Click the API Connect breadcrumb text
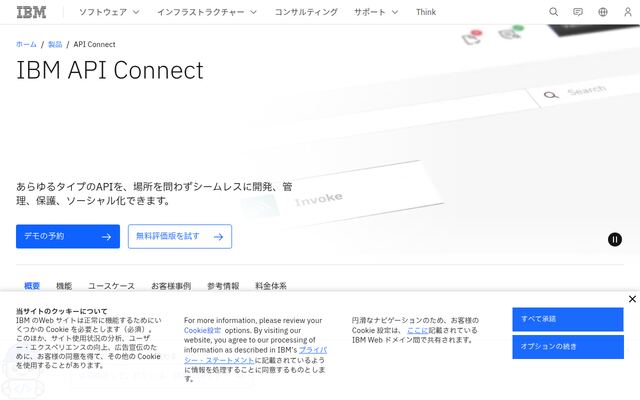640x400 pixels. (x=94, y=44)
